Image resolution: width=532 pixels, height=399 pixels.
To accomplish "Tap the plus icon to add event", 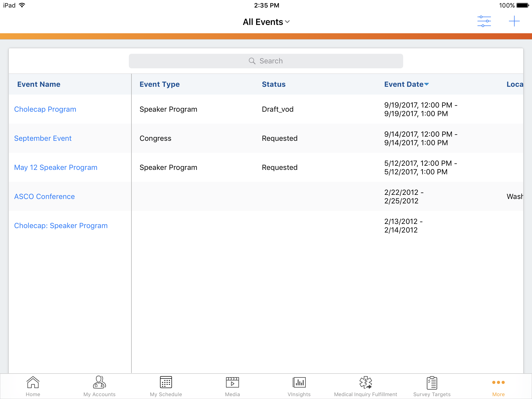I will [x=514, y=21].
